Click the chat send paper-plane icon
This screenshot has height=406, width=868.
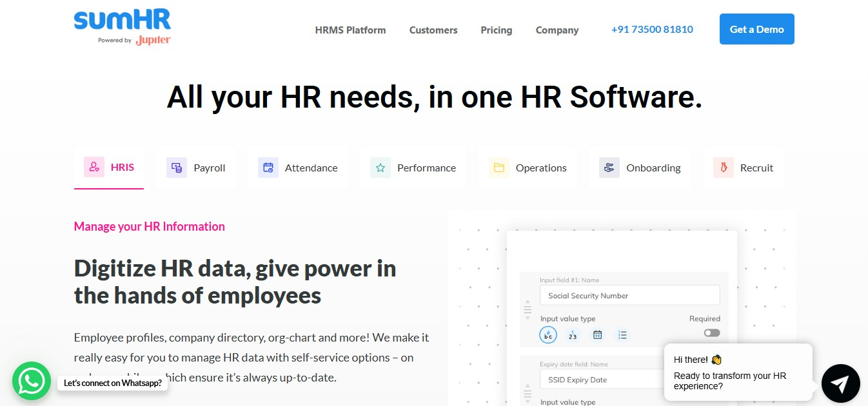coord(840,383)
